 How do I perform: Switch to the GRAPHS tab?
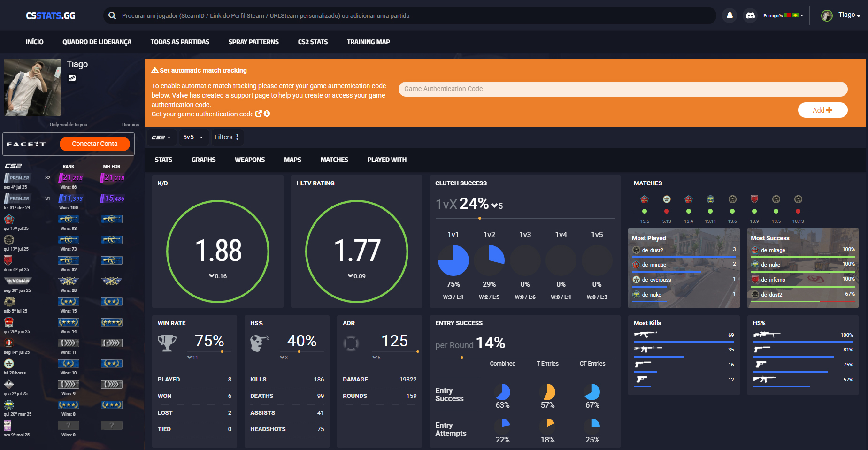[203, 160]
